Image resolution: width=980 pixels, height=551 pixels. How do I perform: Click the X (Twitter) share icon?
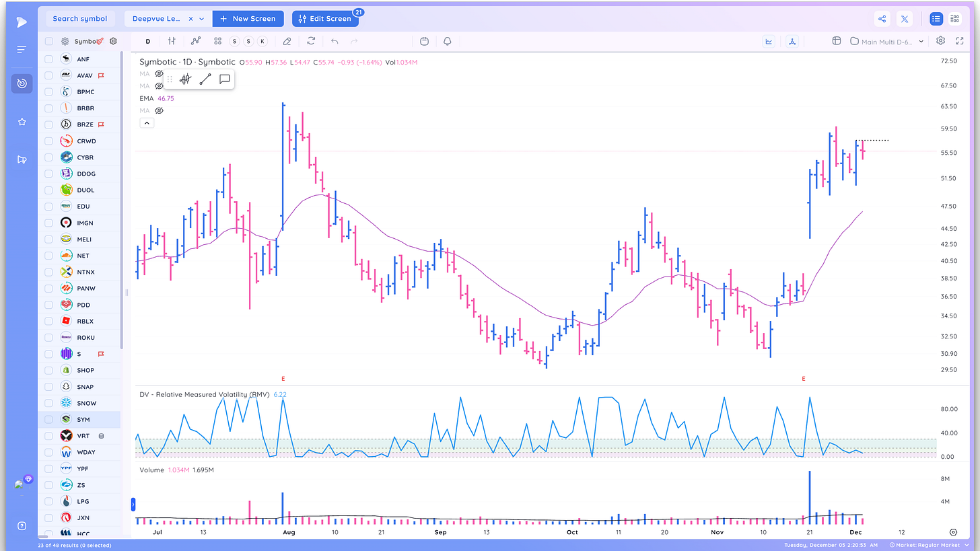(904, 19)
